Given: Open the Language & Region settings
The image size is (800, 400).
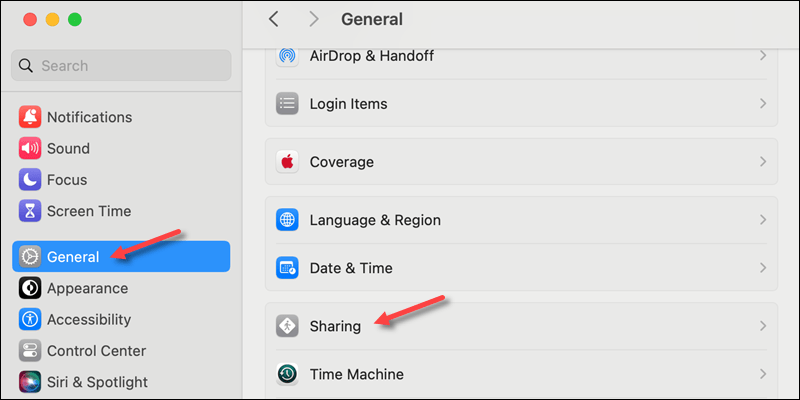Looking at the screenshot, I should click(521, 220).
